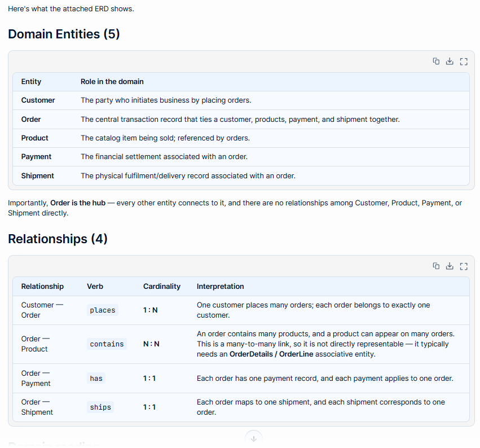The height and width of the screenshot is (448, 480).
Task: Jump to bottom with the down-arrow button
Action: pos(253,438)
